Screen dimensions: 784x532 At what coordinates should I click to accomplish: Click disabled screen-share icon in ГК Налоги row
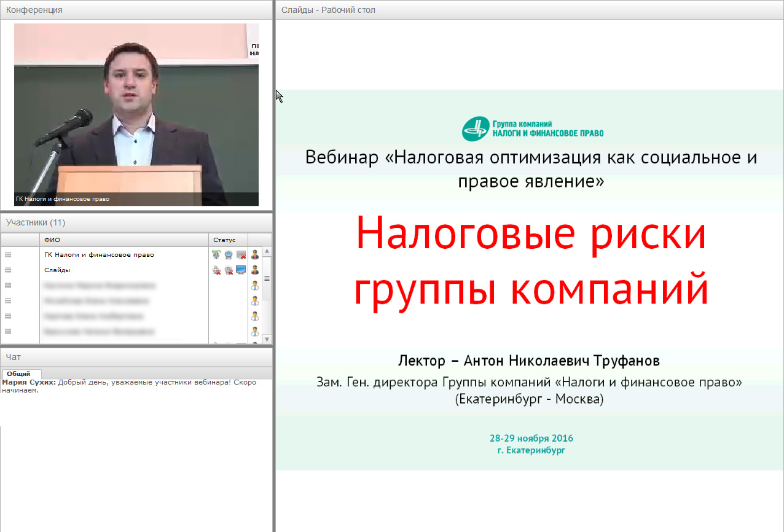241,255
